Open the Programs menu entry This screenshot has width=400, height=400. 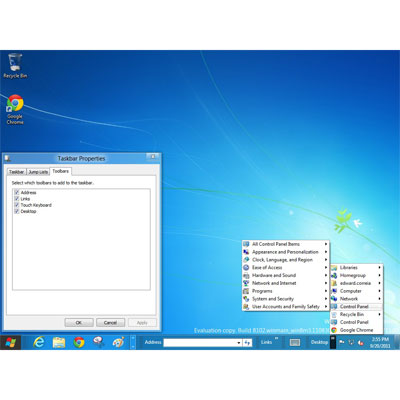point(286,291)
